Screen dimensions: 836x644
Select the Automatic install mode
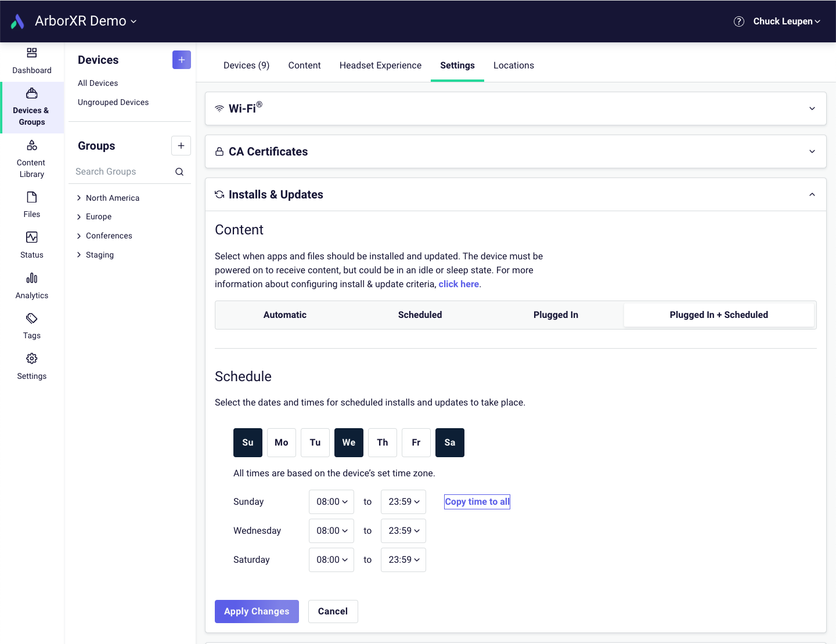[284, 315]
